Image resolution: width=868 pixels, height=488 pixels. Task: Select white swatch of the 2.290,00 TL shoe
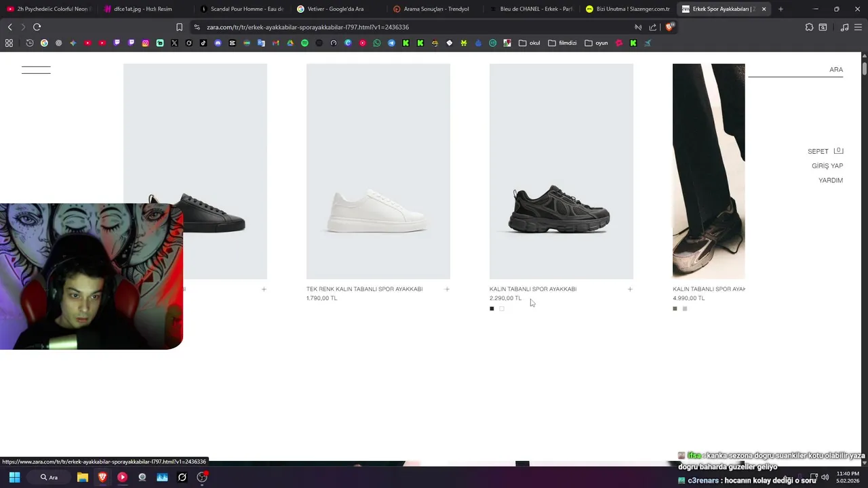[502, 308]
